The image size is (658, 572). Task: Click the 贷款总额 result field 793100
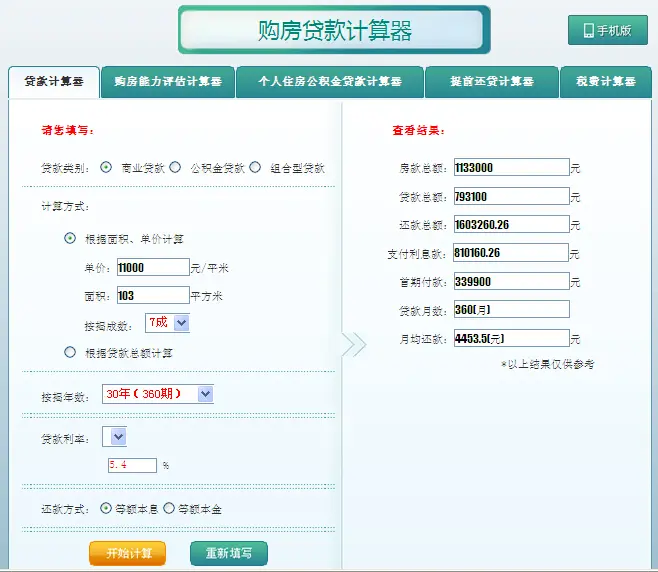click(x=512, y=196)
